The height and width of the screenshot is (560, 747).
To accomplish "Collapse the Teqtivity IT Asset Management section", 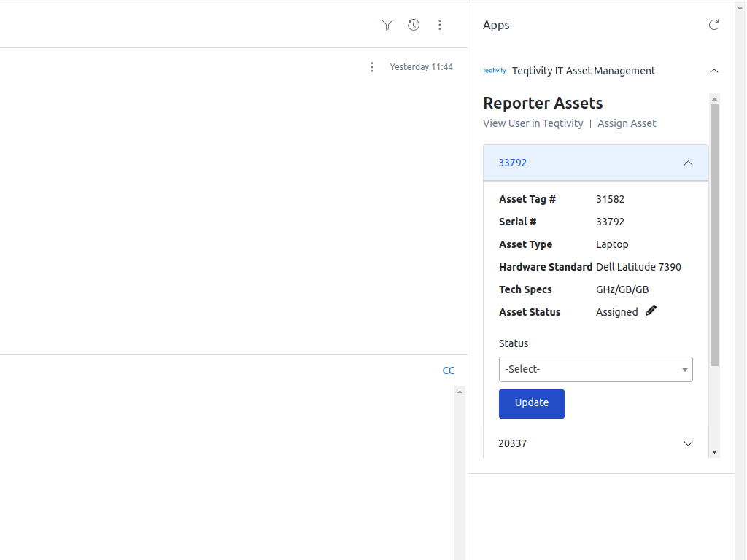I will (x=713, y=71).
